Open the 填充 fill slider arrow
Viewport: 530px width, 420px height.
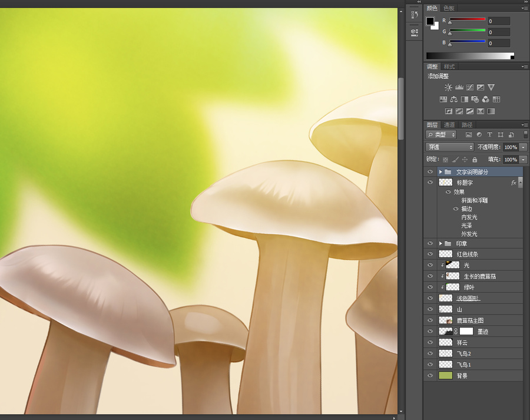click(x=524, y=160)
